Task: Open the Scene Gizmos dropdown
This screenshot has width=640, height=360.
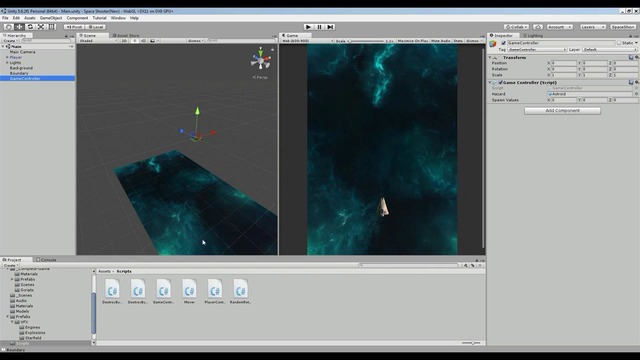Action: 196,41
